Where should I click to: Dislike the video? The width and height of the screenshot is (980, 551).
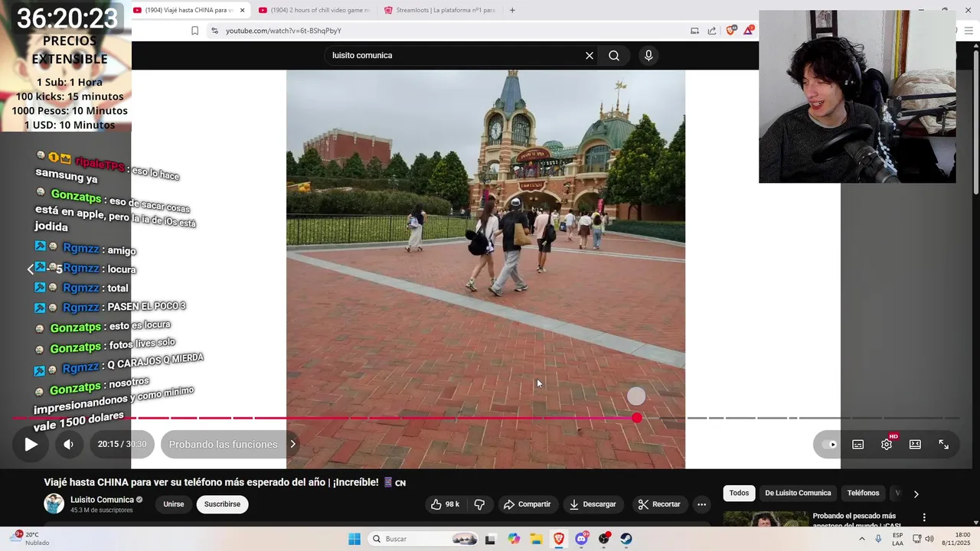480,504
